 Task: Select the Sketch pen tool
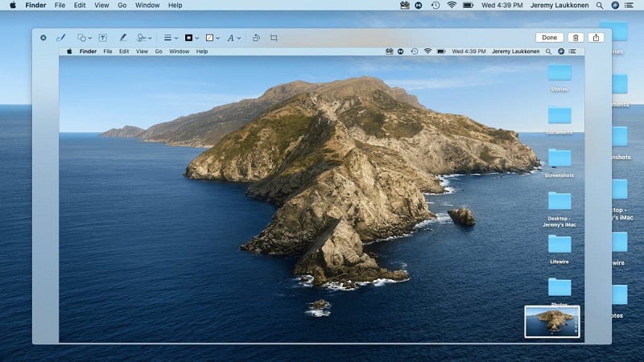point(60,38)
